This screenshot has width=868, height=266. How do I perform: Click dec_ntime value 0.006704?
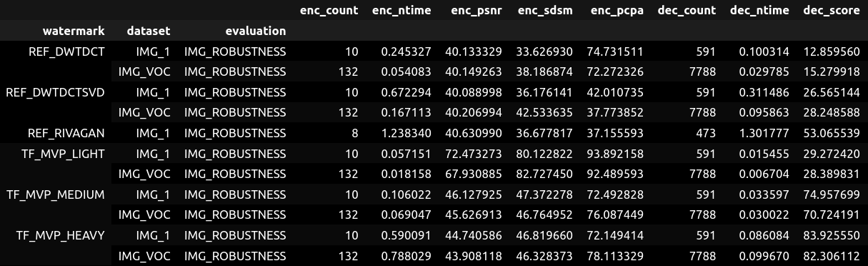click(764, 174)
